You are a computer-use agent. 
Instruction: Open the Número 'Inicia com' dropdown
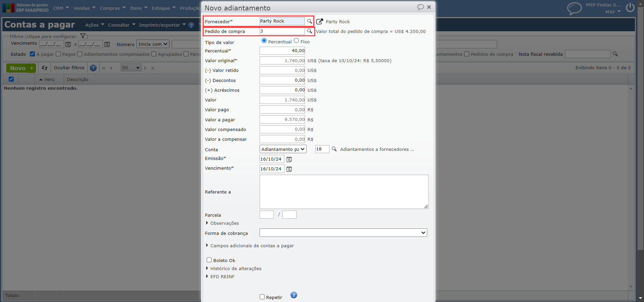click(153, 44)
